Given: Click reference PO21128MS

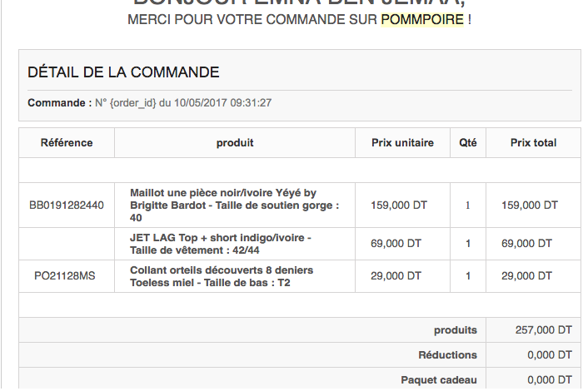Looking at the screenshot, I should coord(64,276).
